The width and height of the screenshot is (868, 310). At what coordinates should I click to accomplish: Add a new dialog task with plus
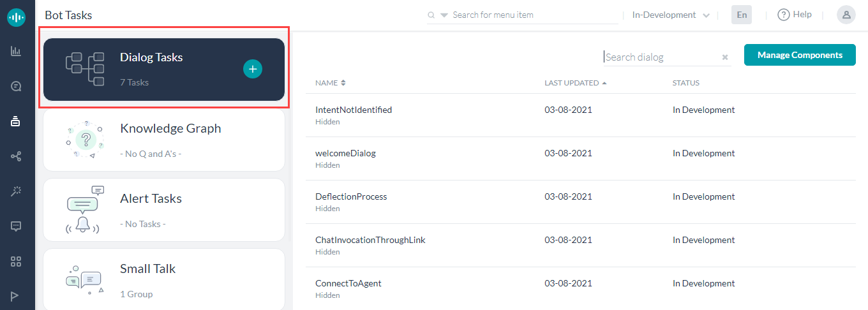point(253,69)
